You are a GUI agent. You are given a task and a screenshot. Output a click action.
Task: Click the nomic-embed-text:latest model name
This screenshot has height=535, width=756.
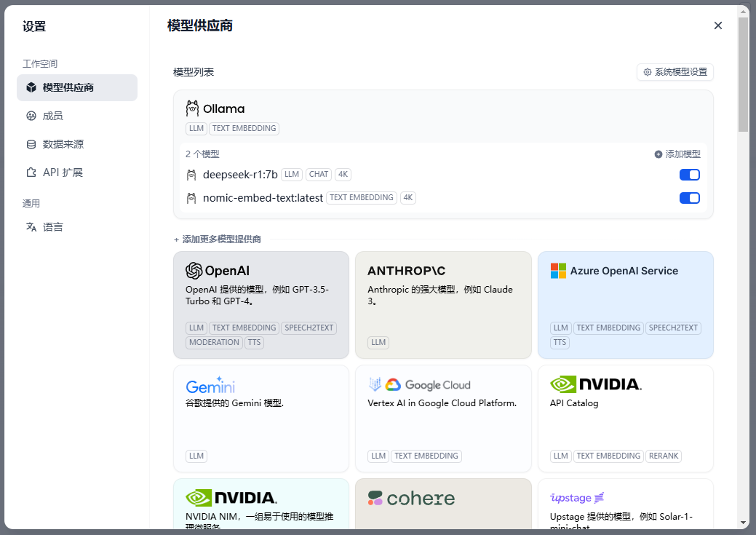(x=263, y=198)
